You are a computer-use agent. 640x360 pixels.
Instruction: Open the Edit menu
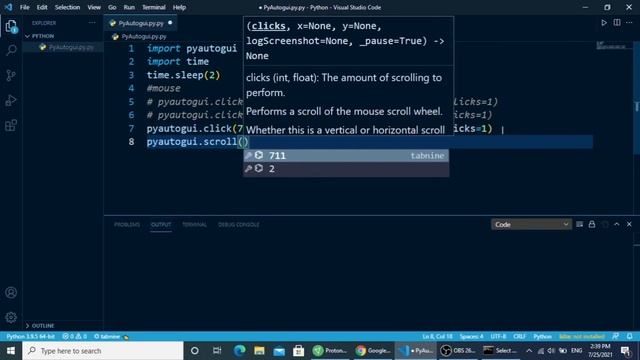[42, 7]
